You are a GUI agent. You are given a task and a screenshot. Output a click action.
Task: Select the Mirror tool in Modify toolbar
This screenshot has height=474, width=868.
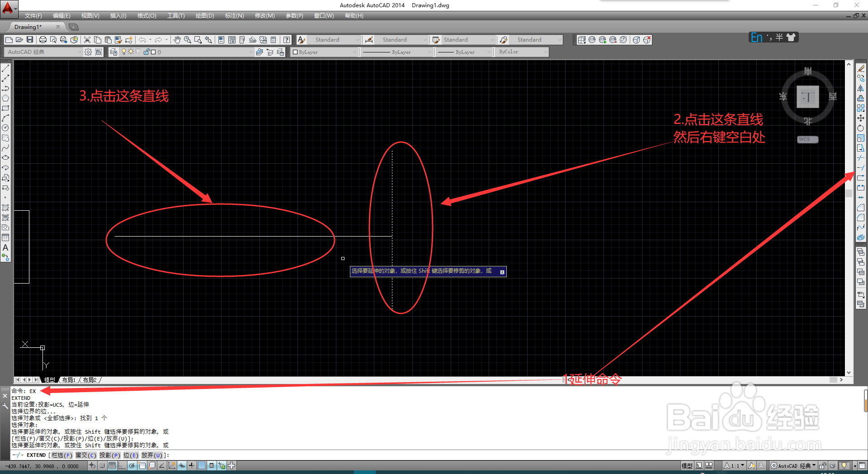pyautogui.click(x=861, y=88)
